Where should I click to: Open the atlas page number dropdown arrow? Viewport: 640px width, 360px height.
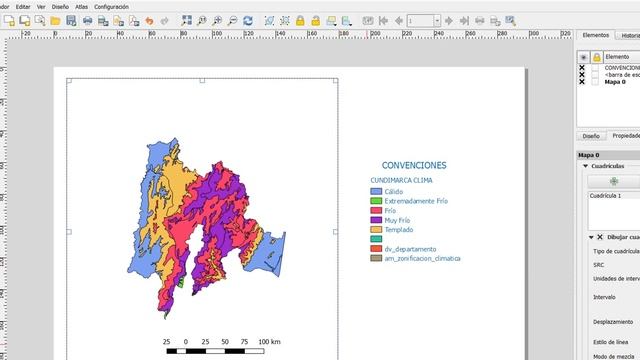point(437,20)
